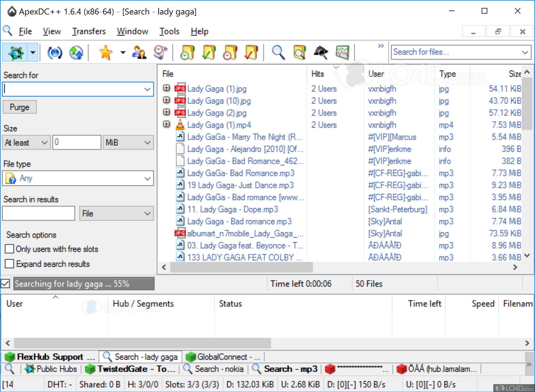Open the Download Queue folder icon

coord(187,52)
